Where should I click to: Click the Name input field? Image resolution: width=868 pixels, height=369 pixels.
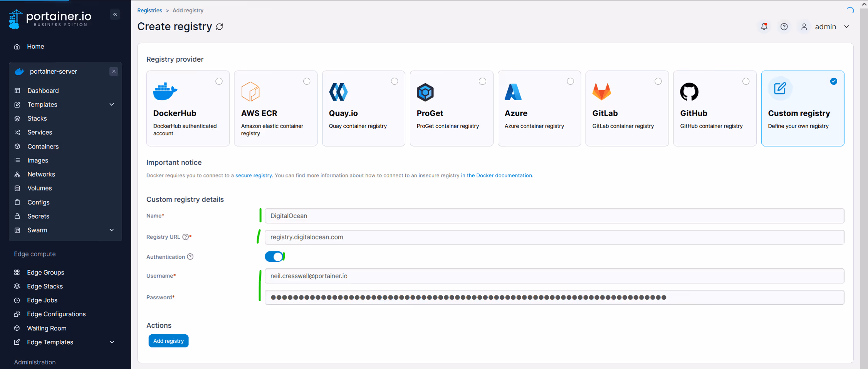click(554, 216)
